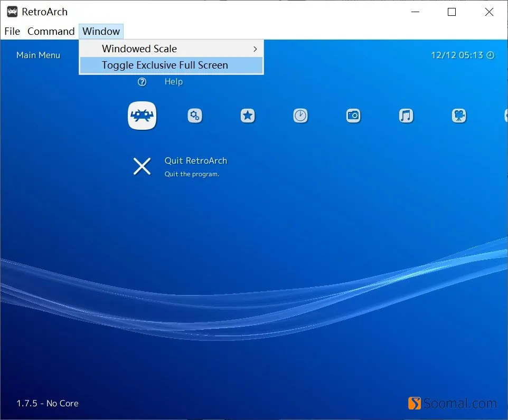Image resolution: width=508 pixels, height=420 pixels.
Task: Open the File menu
Action: (12, 32)
